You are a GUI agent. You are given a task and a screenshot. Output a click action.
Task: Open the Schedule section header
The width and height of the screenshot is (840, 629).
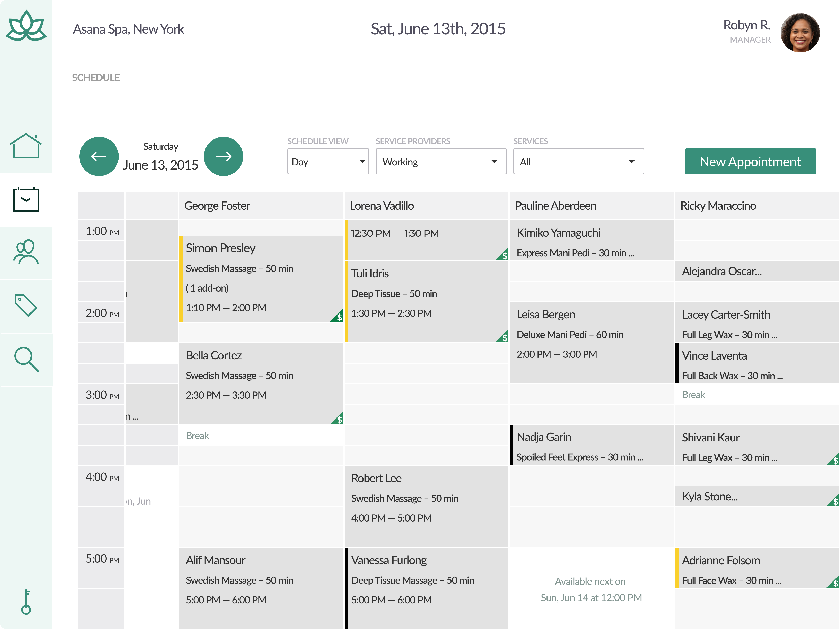coord(96,77)
